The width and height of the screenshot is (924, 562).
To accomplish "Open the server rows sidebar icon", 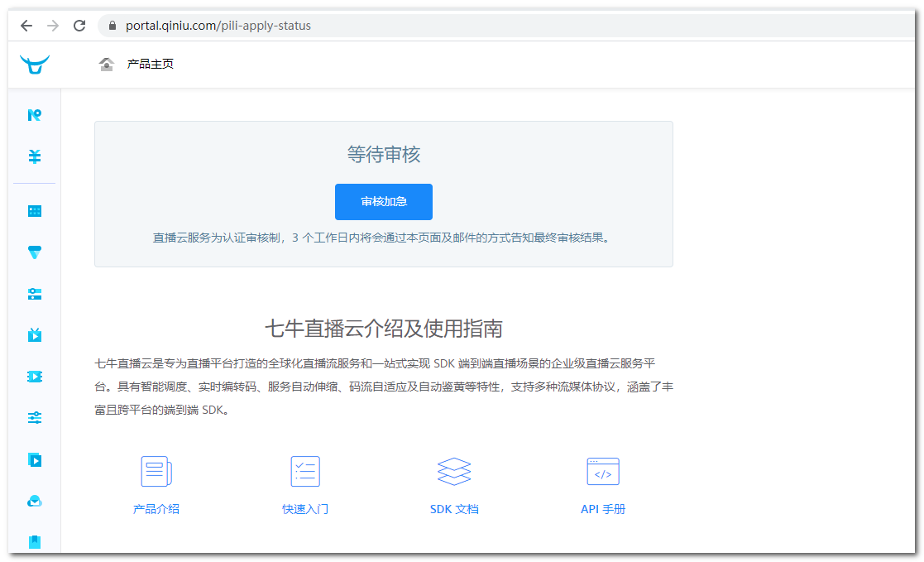I will (35, 295).
